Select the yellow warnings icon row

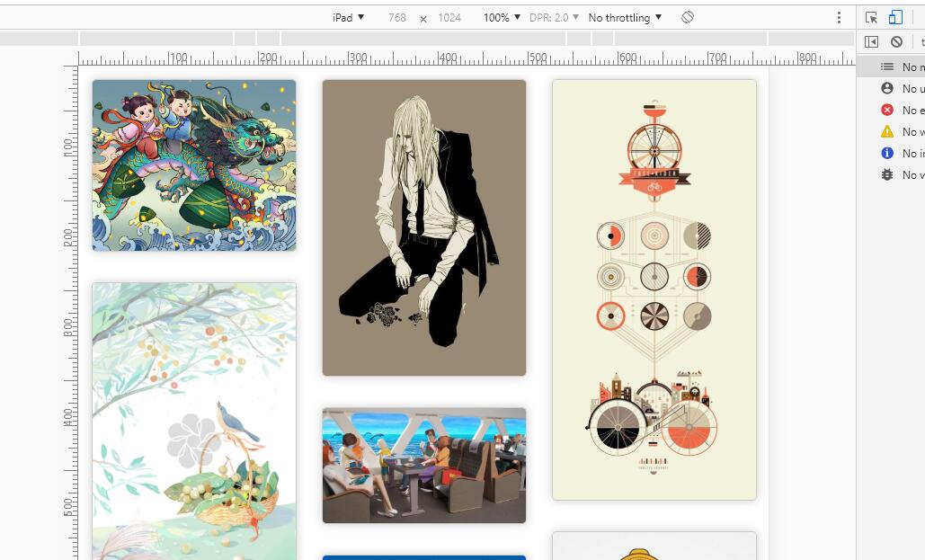pyautogui.click(x=891, y=131)
